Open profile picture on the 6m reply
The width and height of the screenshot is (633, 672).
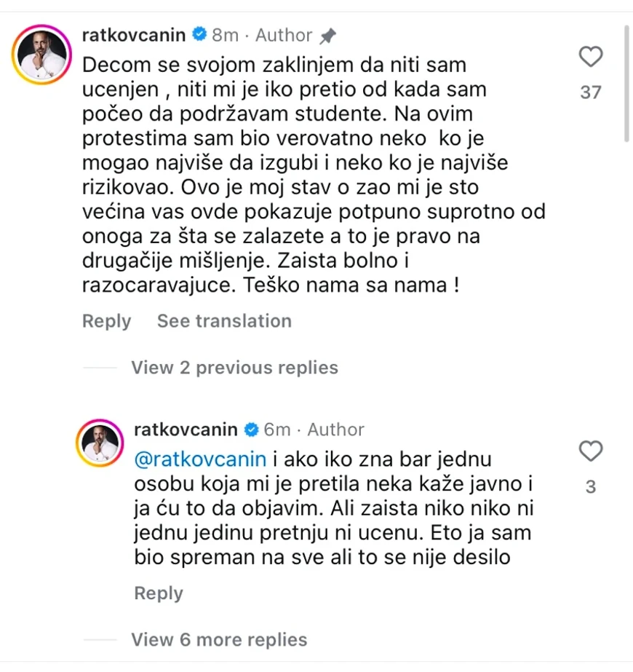click(102, 443)
